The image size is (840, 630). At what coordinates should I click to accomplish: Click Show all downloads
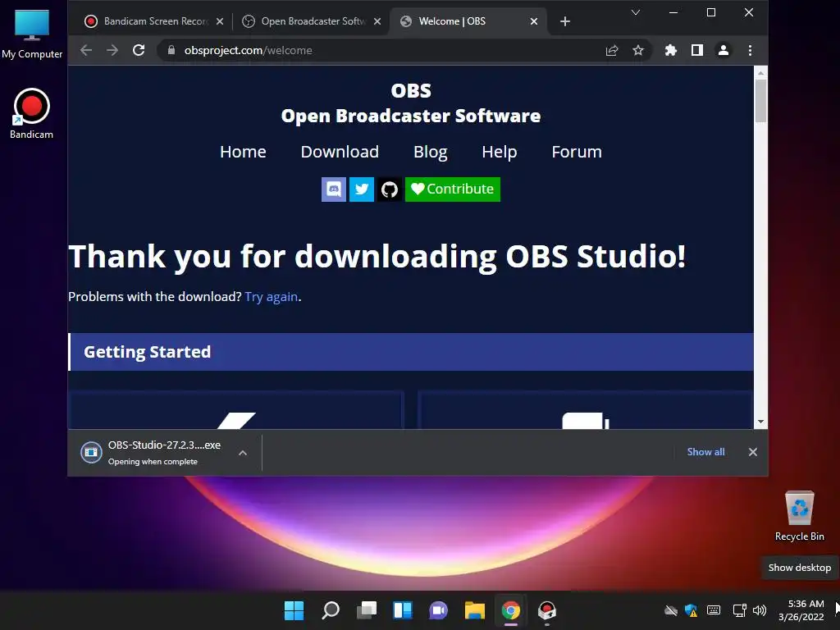(705, 452)
